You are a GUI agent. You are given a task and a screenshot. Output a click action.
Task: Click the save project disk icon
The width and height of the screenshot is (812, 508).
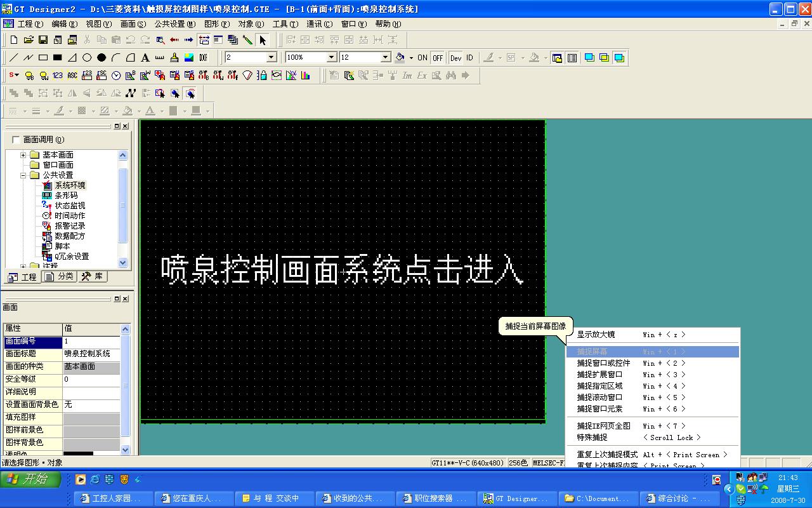[x=43, y=40]
